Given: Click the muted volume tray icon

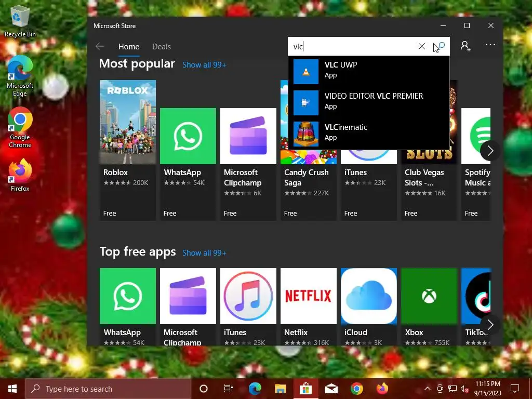Looking at the screenshot, I should click(x=464, y=389).
